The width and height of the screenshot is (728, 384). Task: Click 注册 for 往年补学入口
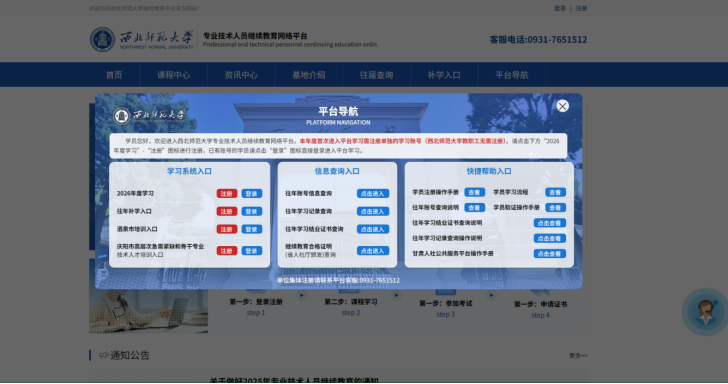pyautogui.click(x=227, y=211)
